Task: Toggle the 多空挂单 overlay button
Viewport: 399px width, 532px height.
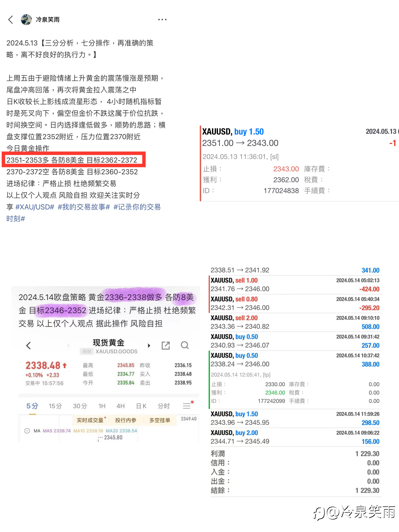Action: (x=160, y=420)
